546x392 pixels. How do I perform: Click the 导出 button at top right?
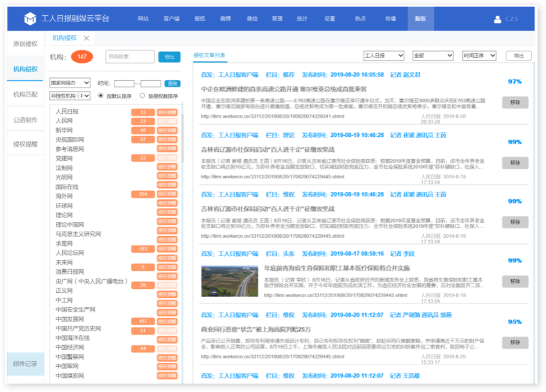point(519,56)
